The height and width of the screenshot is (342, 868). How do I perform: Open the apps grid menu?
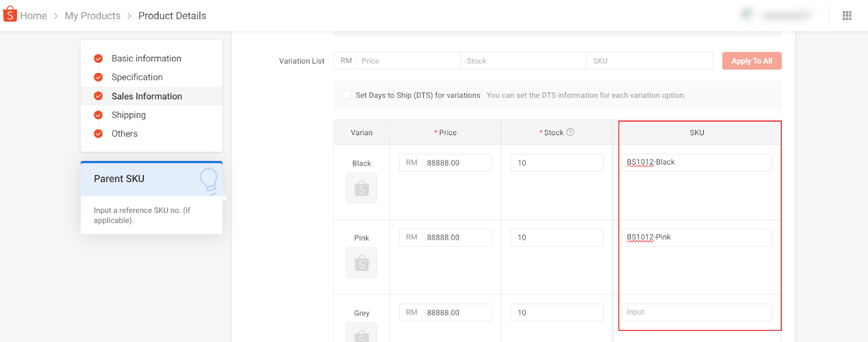(847, 16)
